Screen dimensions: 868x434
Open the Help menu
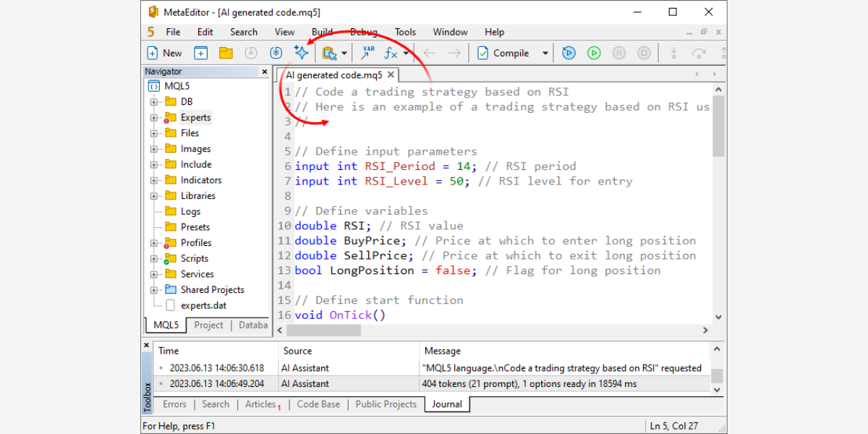pyautogui.click(x=495, y=32)
